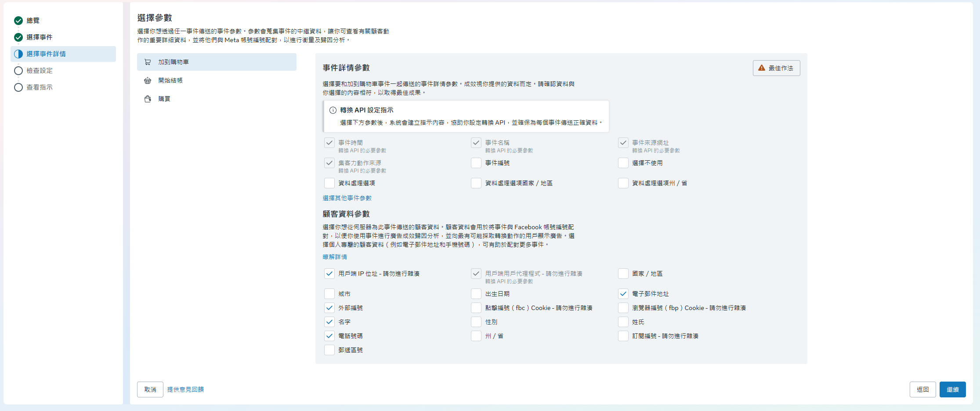Click the green checkmark icon for 選擇事件
This screenshot has width=980, height=411.
tap(18, 37)
